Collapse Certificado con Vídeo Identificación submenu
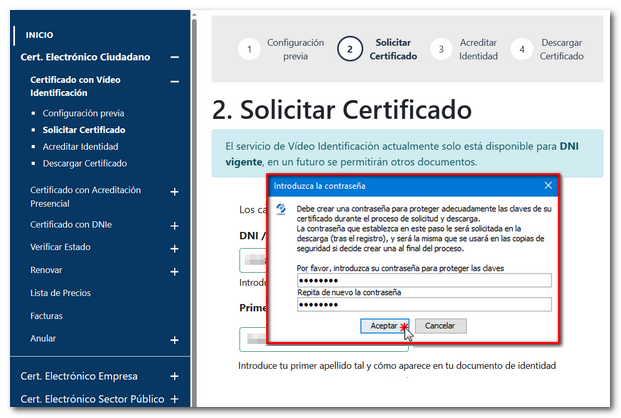The width and height of the screenshot is (621, 418). click(x=175, y=82)
